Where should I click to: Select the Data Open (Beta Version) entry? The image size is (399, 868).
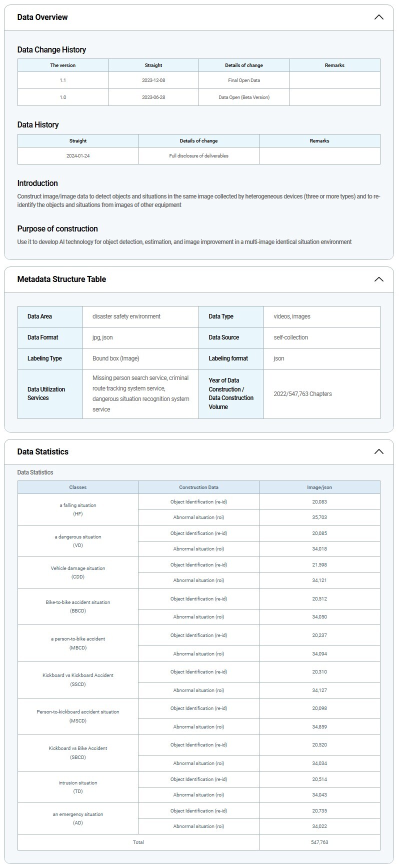click(x=244, y=97)
